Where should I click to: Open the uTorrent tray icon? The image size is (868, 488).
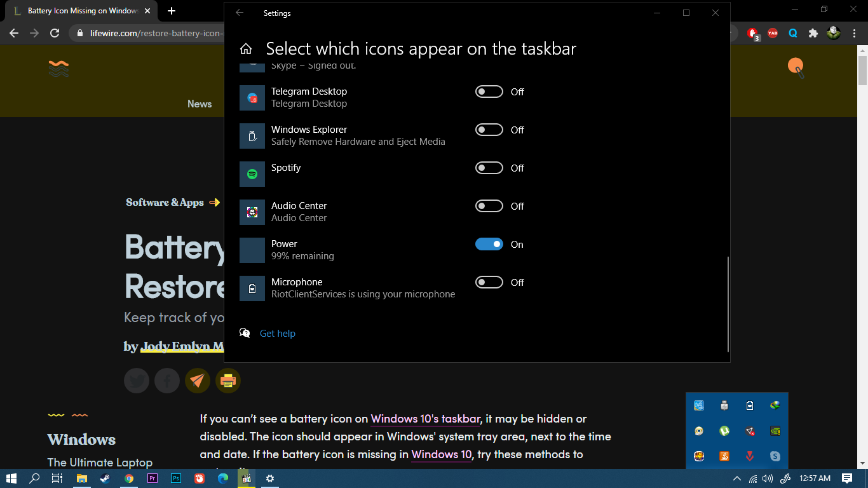[x=724, y=431]
